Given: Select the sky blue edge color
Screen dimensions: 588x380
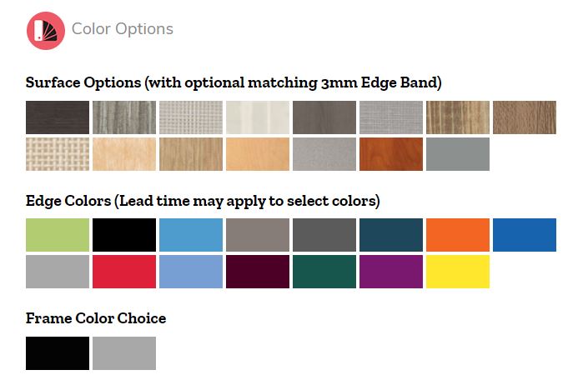Looking at the screenshot, I should tap(191, 235).
